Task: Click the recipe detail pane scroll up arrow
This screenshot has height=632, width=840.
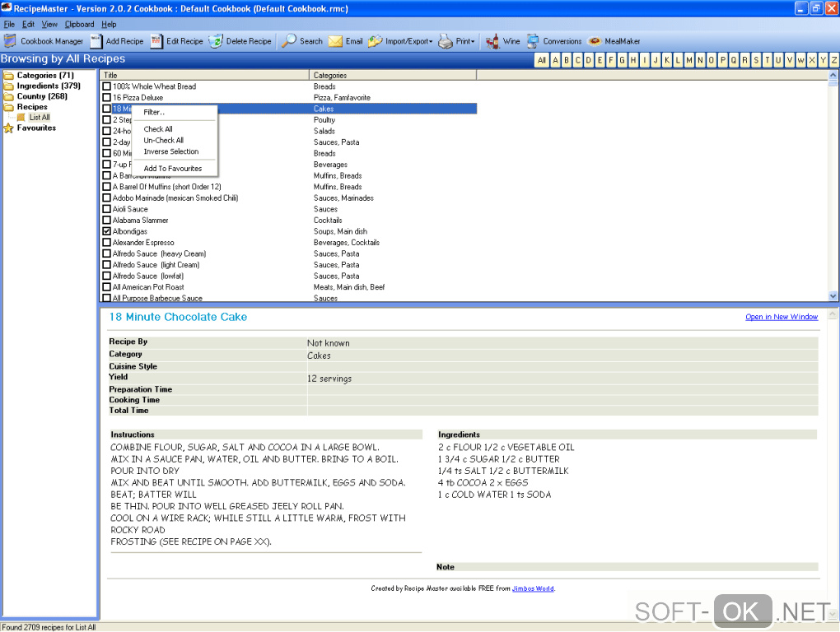Action: (833, 314)
